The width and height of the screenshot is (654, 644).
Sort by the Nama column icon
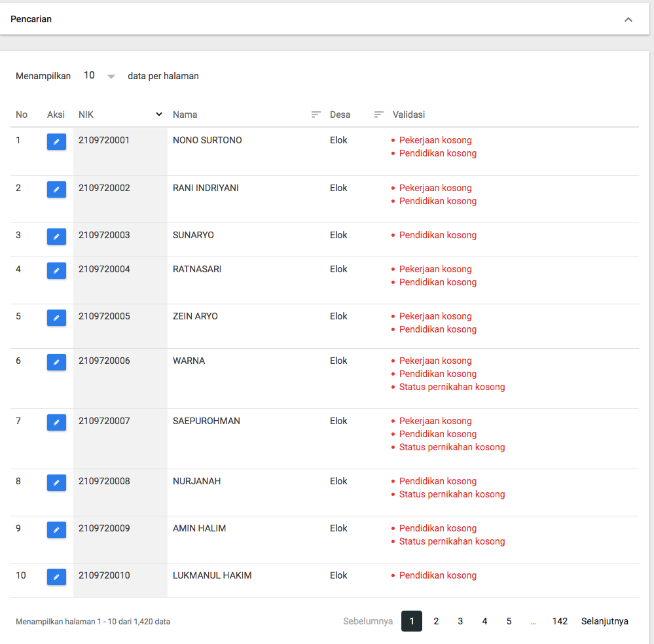[x=316, y=115]
